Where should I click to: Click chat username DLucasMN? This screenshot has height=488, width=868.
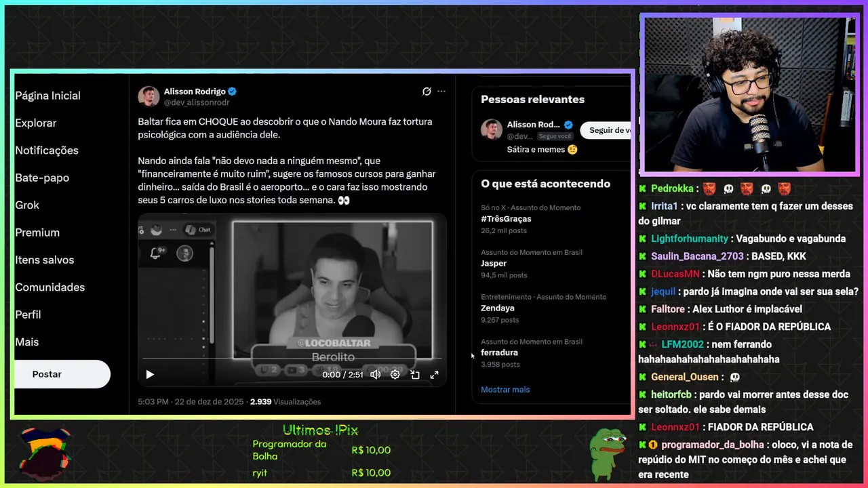[x=675, y=274]
